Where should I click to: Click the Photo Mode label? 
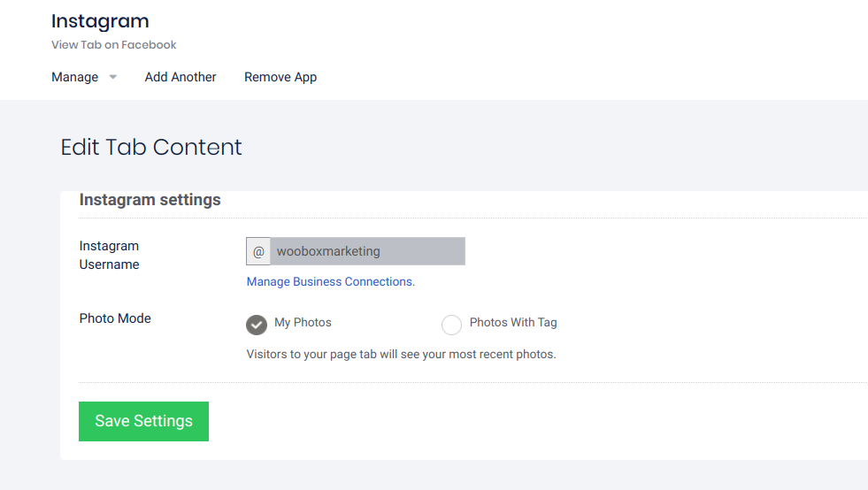point(115,318)
